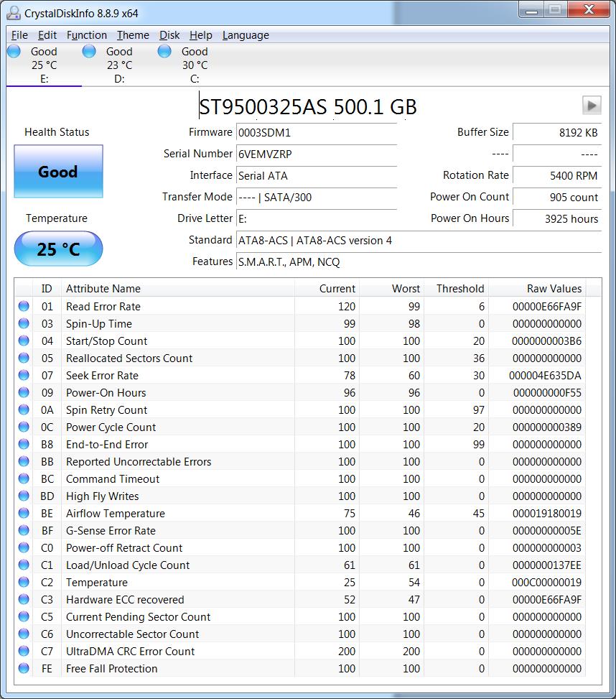Select disk C: tab with 30 °C
616x699 pixels.
click(x=194, y=65)
